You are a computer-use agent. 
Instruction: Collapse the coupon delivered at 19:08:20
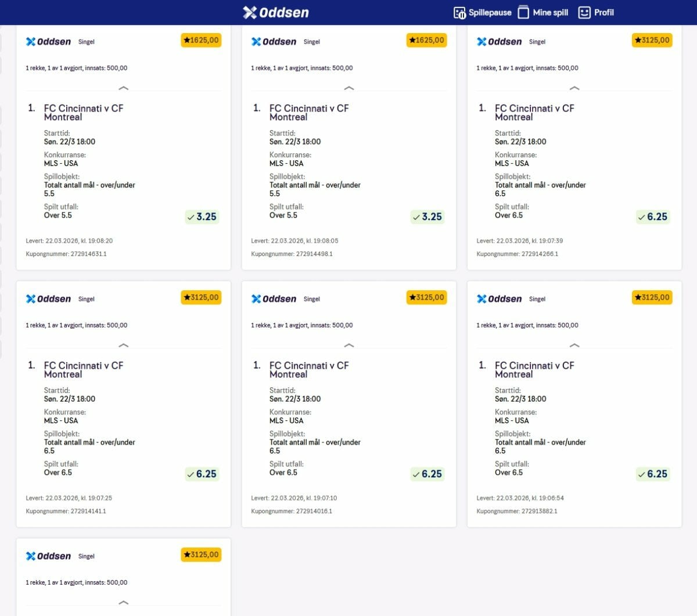click(123, 88)
